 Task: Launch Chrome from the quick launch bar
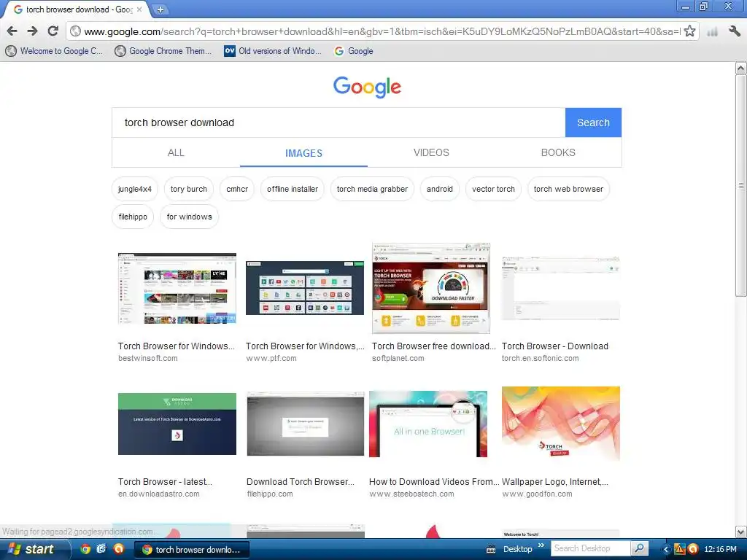point(85,548)
